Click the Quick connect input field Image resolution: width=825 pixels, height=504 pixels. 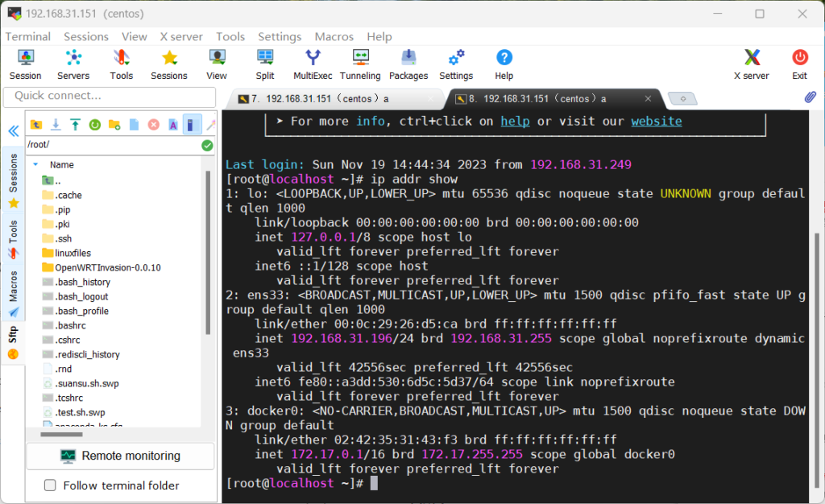coord(110,97)
